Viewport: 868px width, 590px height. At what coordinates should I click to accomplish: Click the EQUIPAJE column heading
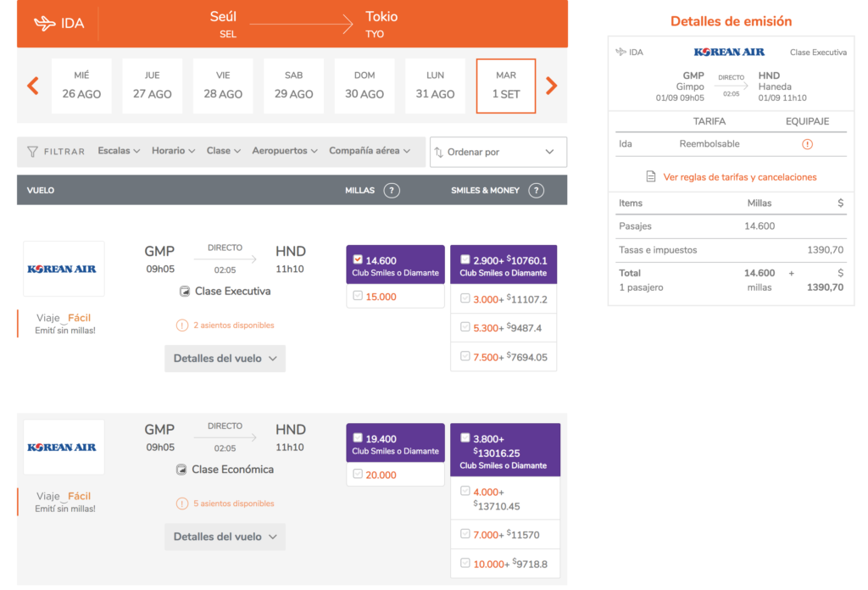807,121
